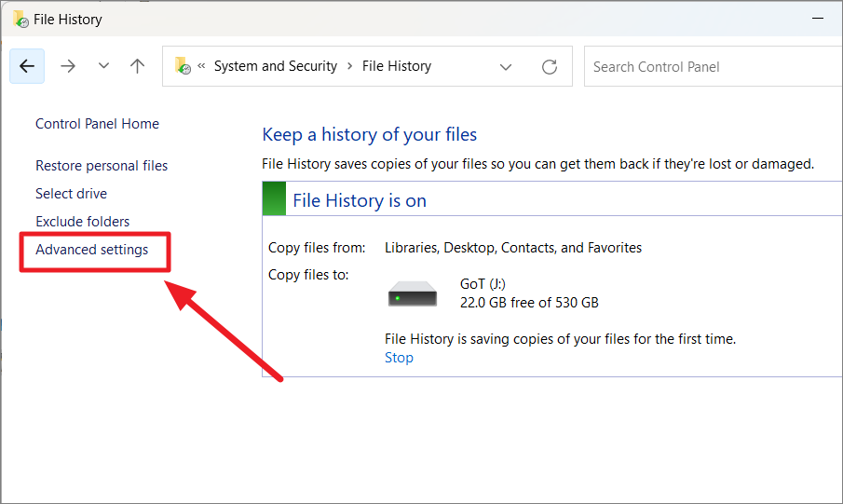This screenshot has width=843, height=504.
Task: Open the address bar history dropdown
Action: 506,67
